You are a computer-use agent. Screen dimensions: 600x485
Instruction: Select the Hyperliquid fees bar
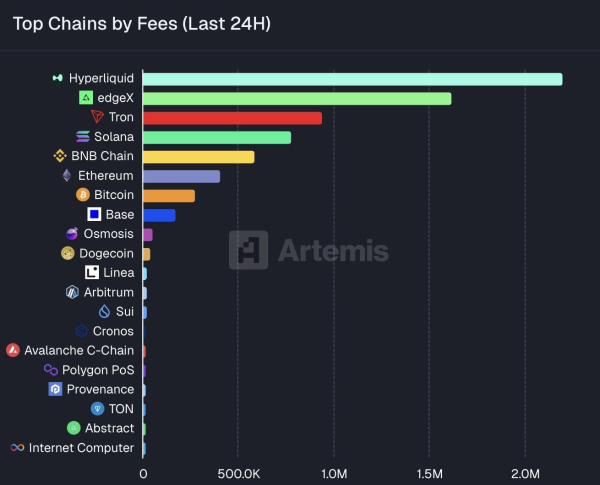tap(352, 79)
